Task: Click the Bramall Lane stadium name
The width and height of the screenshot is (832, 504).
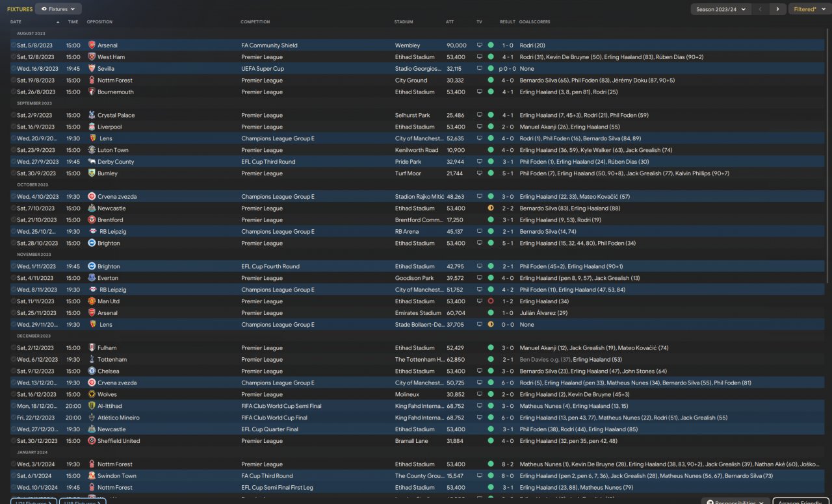Action: point(412,441)
